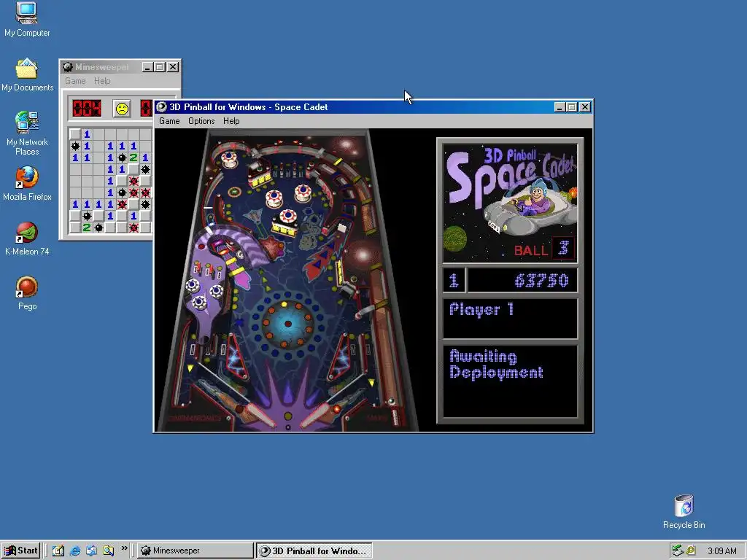Select the Pego desktop shortcut

(27, 293)
